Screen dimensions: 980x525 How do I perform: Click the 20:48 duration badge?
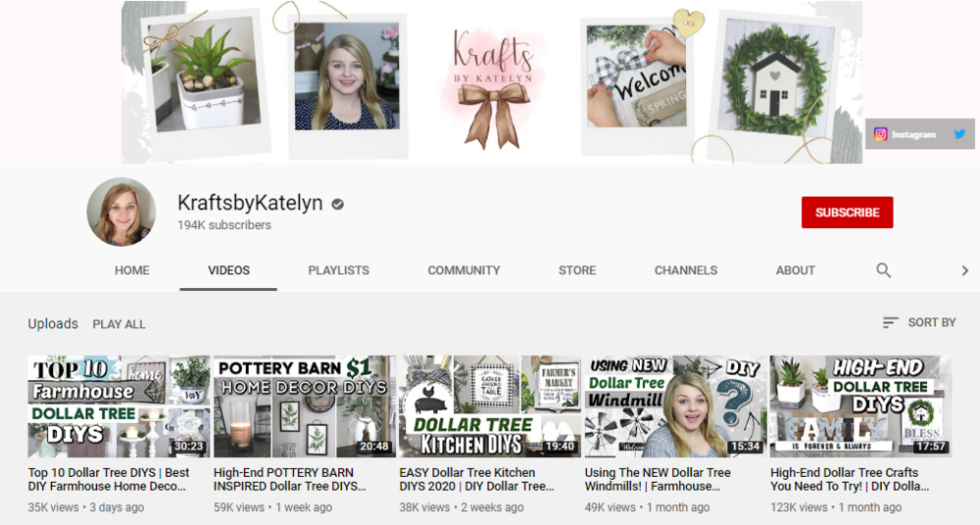374,447
